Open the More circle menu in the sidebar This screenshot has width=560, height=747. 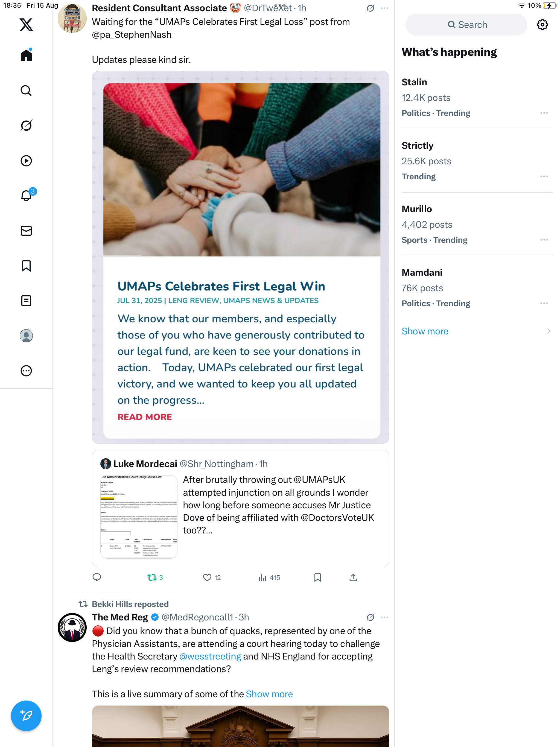pos(26,371)
